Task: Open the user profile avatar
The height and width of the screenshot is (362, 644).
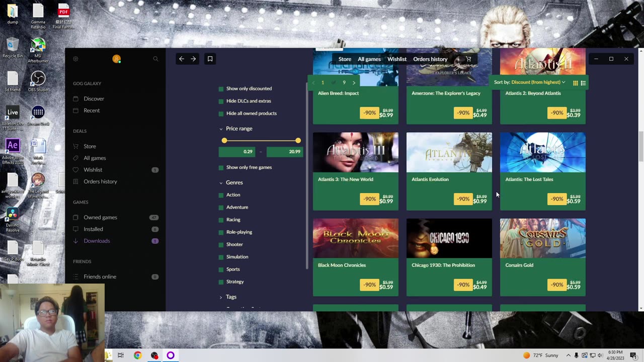Action: [x=116, y=59]
